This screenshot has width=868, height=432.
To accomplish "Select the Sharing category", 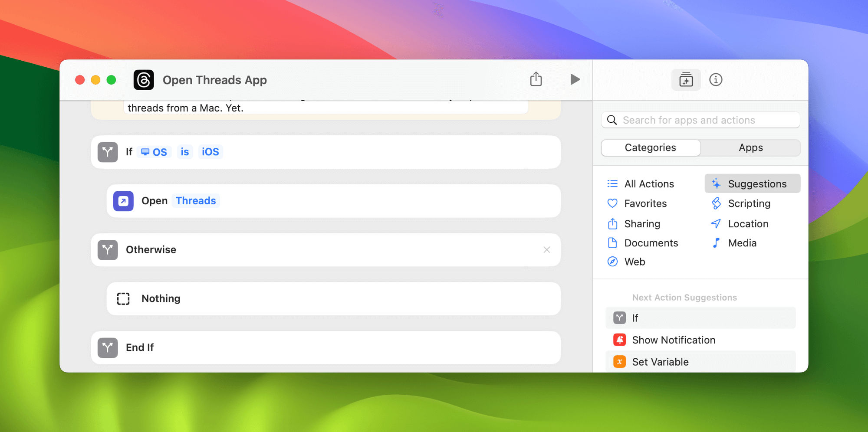I will point(634,224).
